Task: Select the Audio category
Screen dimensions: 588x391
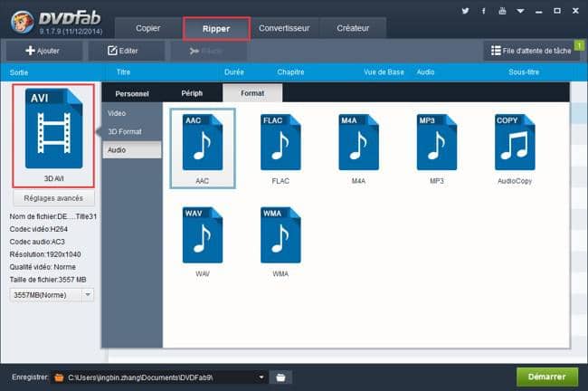Action: click(132, 150)
